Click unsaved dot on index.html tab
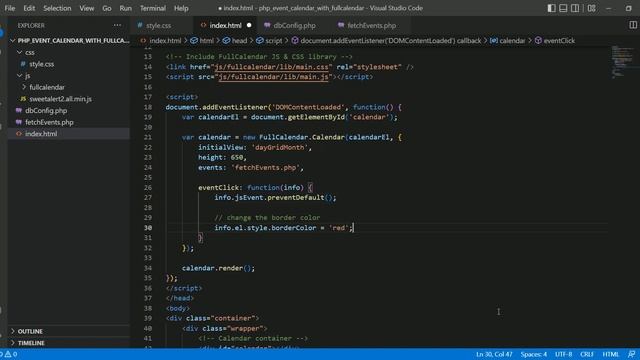Screen dimensions: 640x360 click(x=249, y=25)
